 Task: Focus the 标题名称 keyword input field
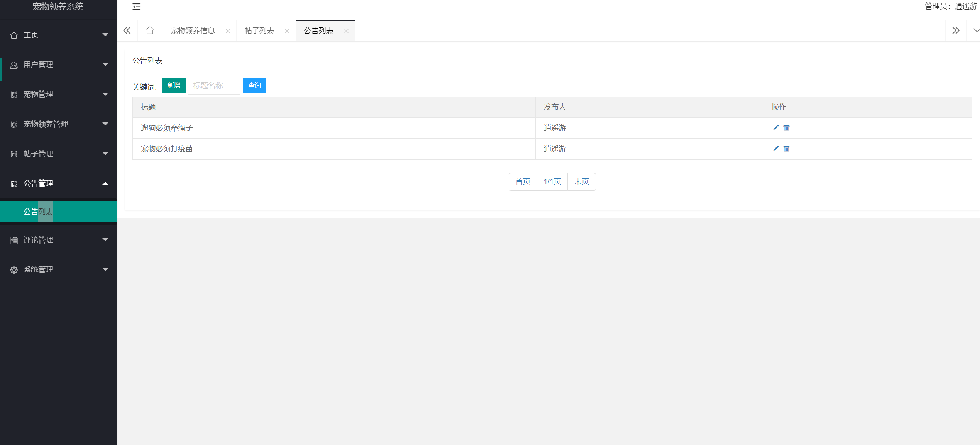(214, 86)
